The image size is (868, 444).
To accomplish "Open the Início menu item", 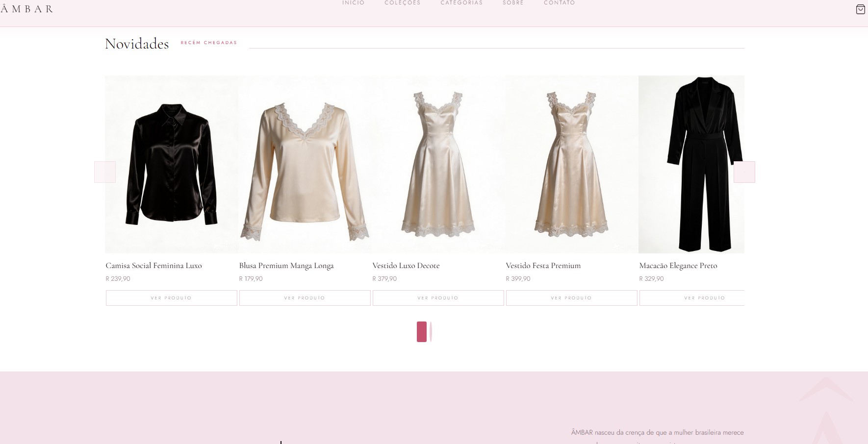I will (353, 3).
